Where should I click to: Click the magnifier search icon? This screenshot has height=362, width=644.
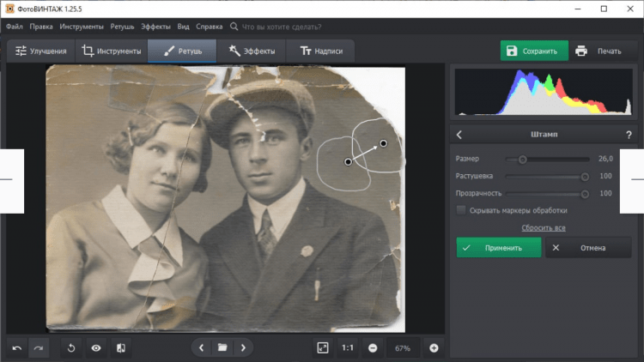pyautogui.click(x=234, y=27)
